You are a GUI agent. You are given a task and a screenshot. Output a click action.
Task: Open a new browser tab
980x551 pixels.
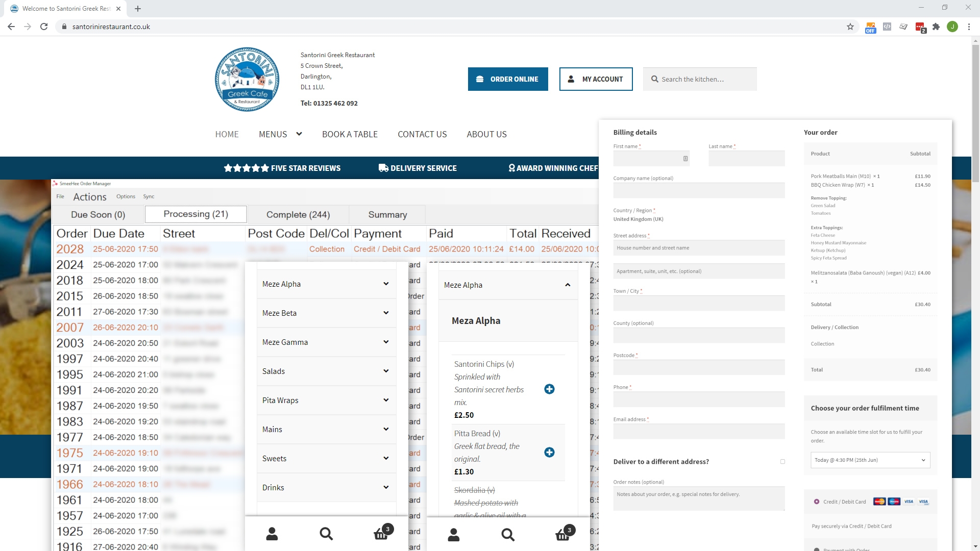[138, 9]
